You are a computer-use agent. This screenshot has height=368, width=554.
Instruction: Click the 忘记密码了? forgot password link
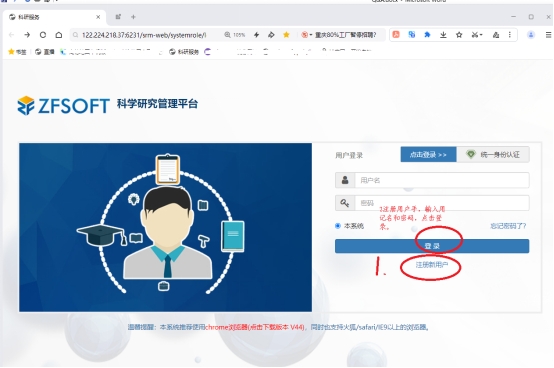click(508, 226)
